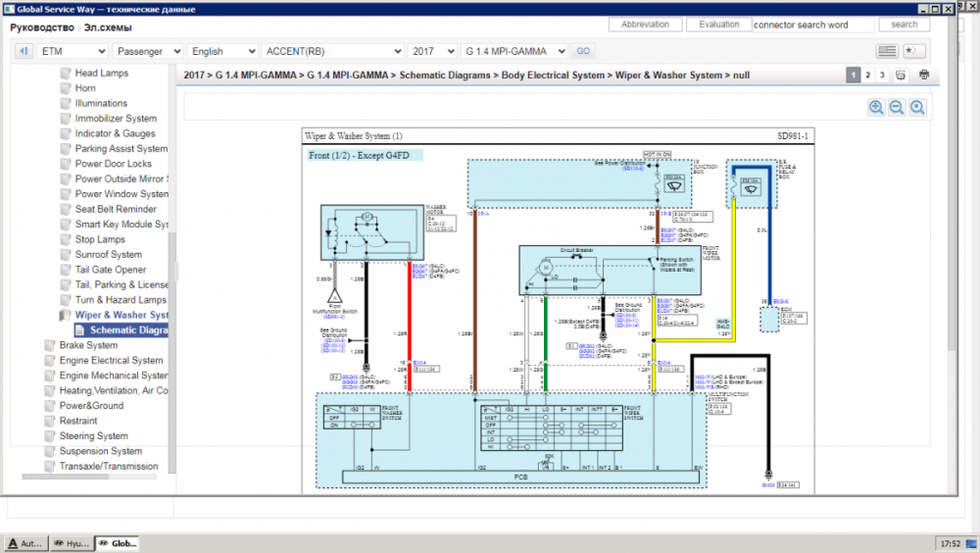Go to page 3 of the diagram
Image resolution: width=980 pixels, height=553 pixels.
(882, 75)
